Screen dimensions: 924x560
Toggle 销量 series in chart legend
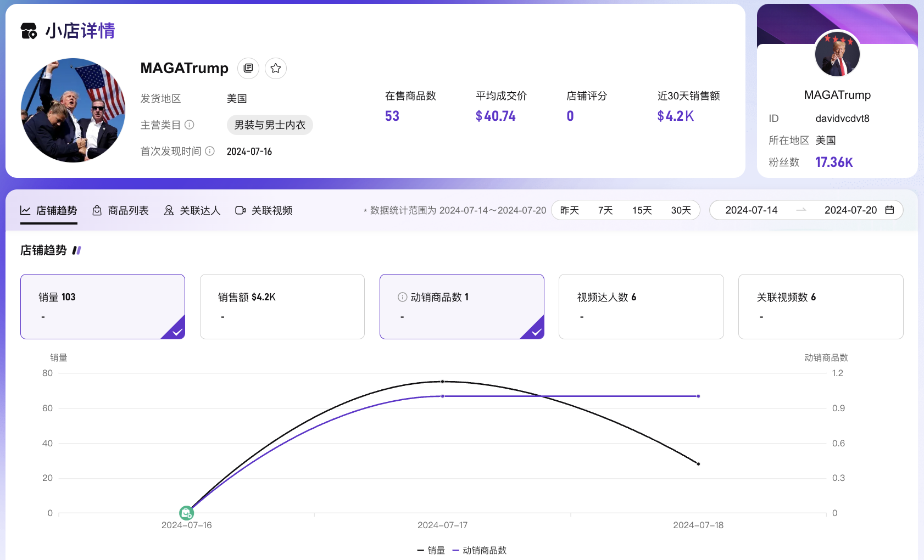coord(431,550)
